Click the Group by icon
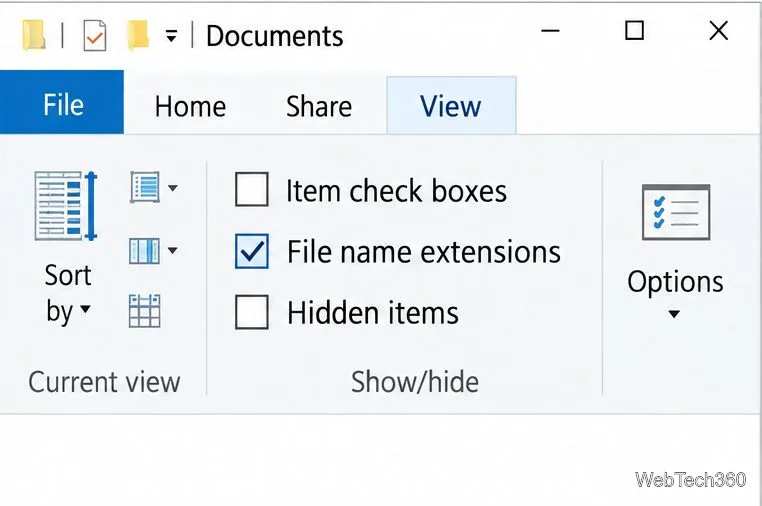Viewport: 762px width, 506px height. click(x=145, y=187)
